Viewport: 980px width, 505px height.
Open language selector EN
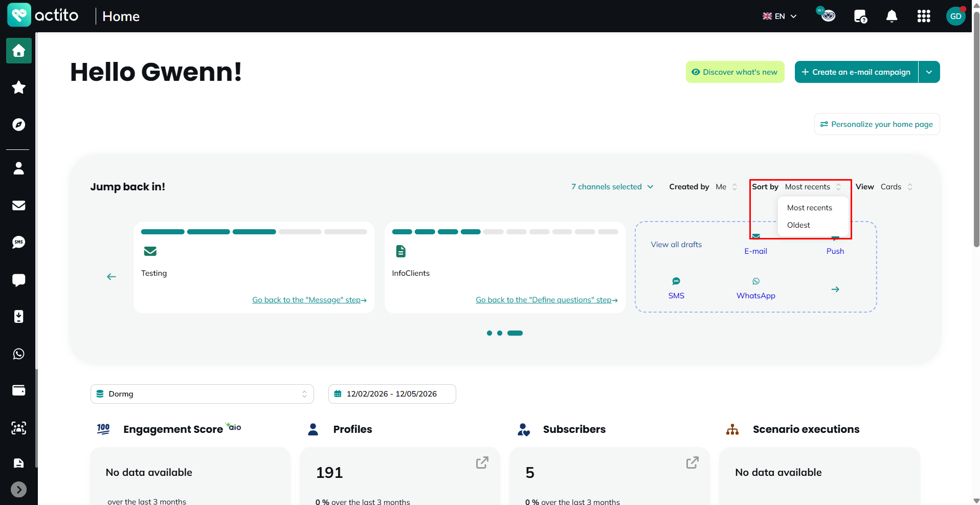tap(779, 16)
